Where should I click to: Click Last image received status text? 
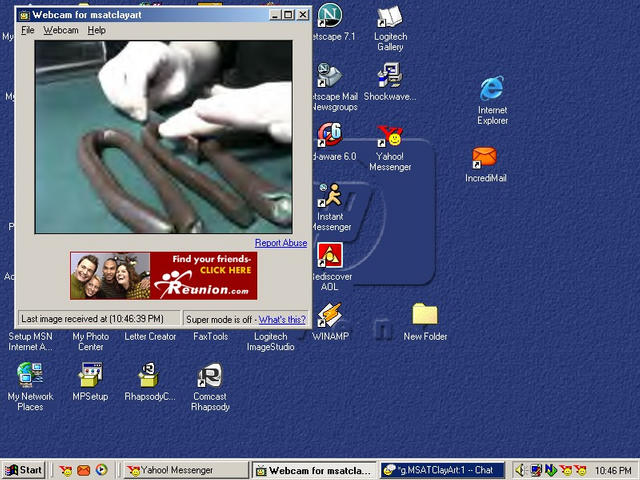[x=92, y=319]
